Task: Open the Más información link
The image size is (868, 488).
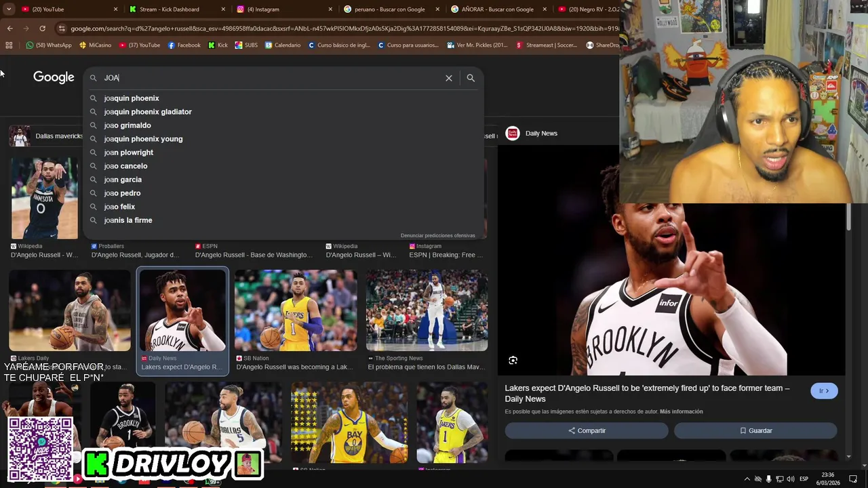Action: [681, 411]
